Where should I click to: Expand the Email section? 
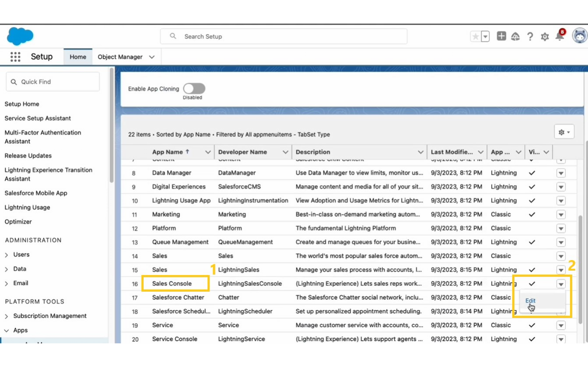7,283
